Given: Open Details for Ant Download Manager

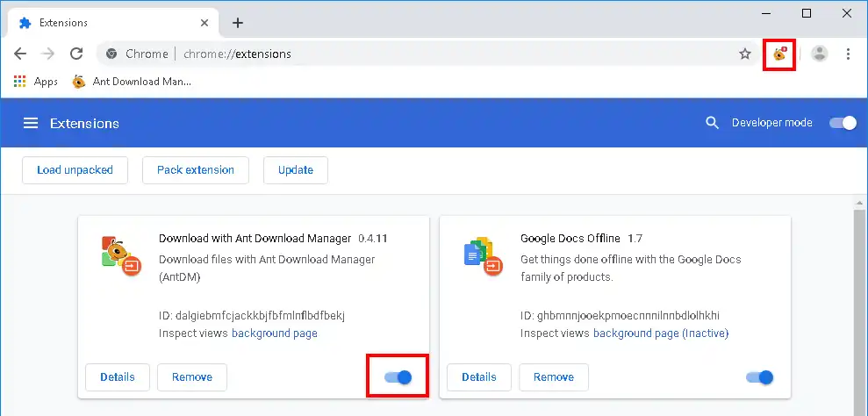Looking at the screenshot, I should 118,377.
